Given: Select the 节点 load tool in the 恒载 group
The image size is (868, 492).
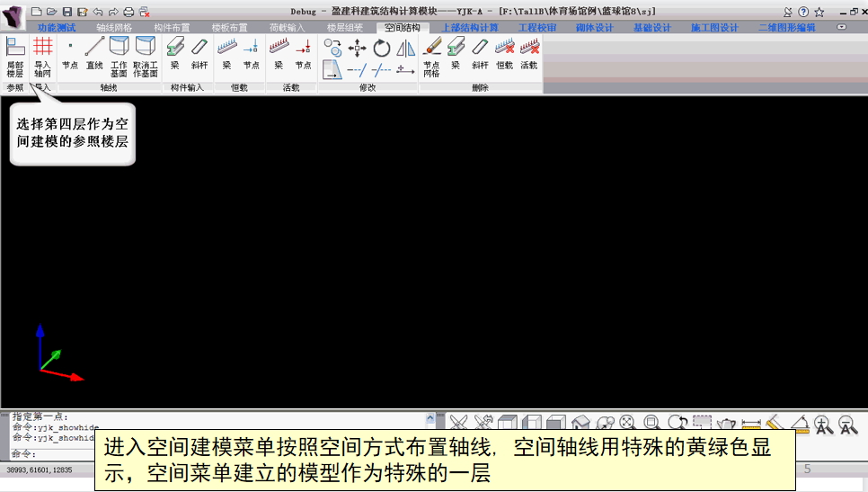Looking at the screenshot, I should pos(252,54).
